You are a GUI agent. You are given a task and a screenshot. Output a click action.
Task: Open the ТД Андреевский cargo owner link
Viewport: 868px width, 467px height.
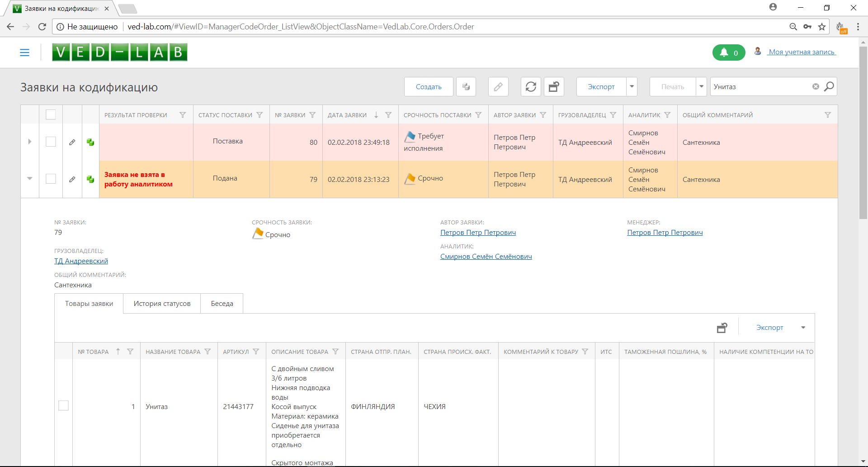(81, 261)
